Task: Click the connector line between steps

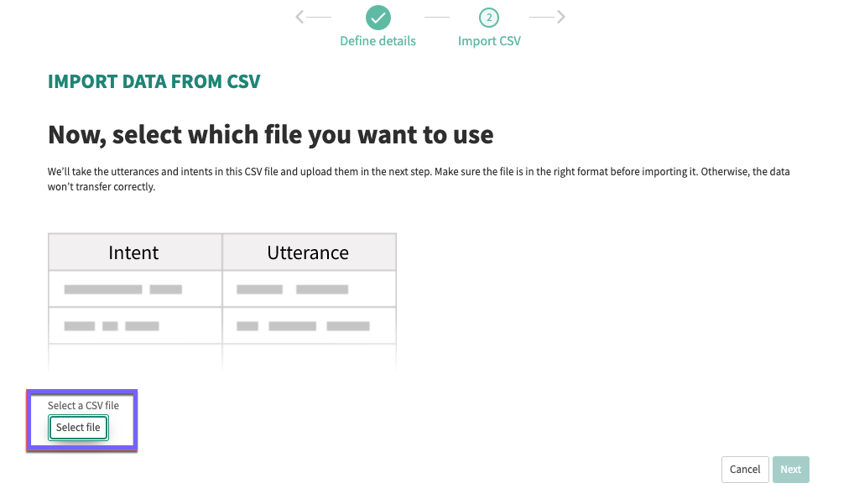Action: (x=437, y=17)
